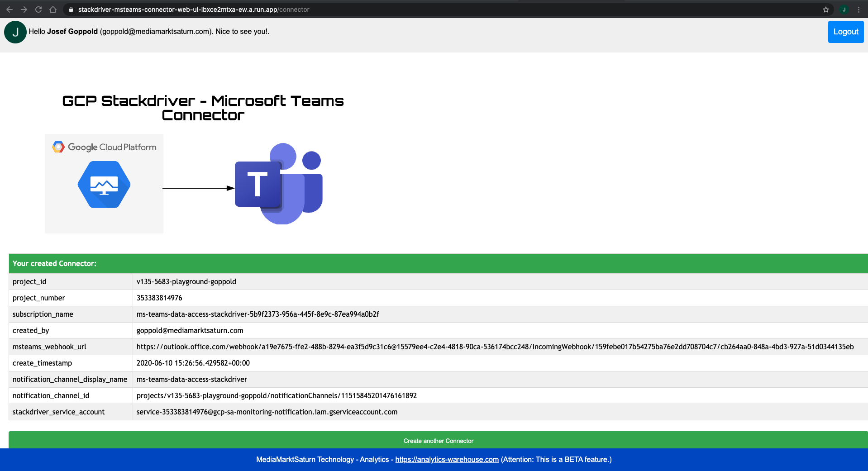Click the notification_channel_display_name label
Image resolution: width=868 pixels, height=471 pixels.
click(70, 379)
